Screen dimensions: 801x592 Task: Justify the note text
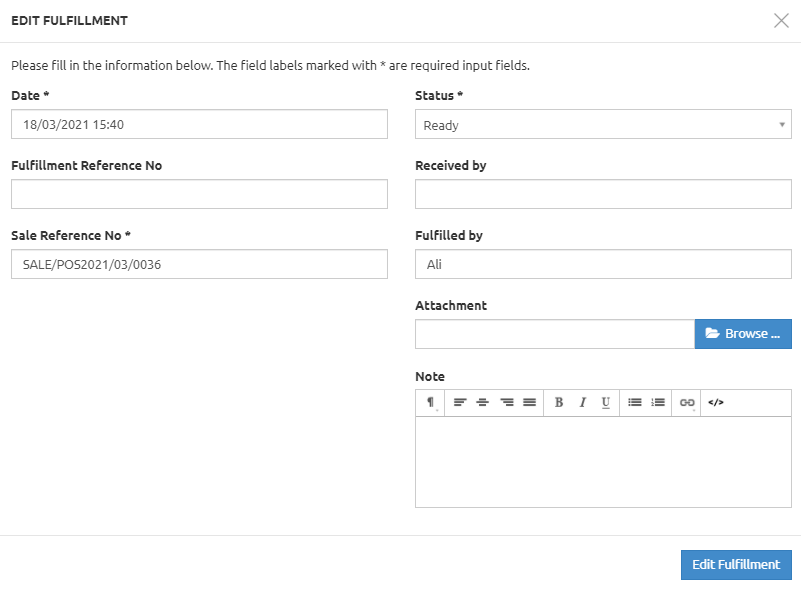pyautogui.click(x=530, y=402)
